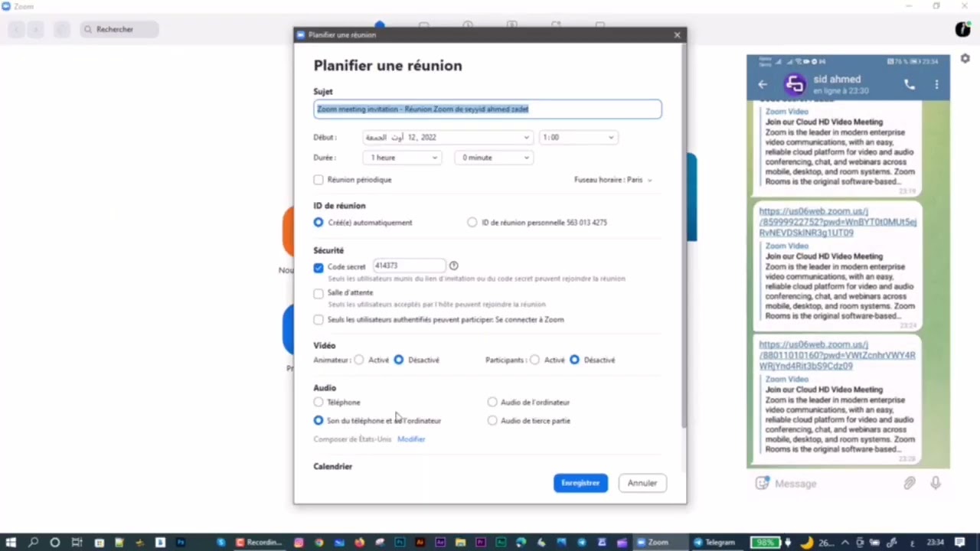Open Telegram chat three-dot menu
The image size is (980, 551).
coord(936,84)
